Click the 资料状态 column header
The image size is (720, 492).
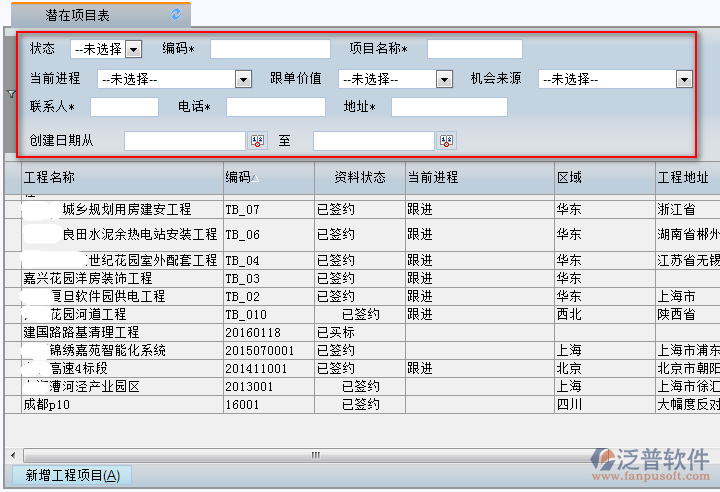tap(359, 177)
